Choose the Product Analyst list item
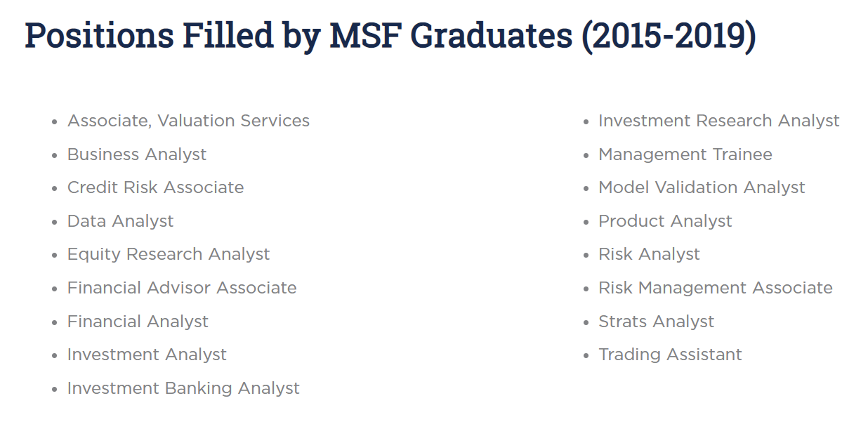The height and width of the screenshot is (436, 868). (x=665, y=221)
